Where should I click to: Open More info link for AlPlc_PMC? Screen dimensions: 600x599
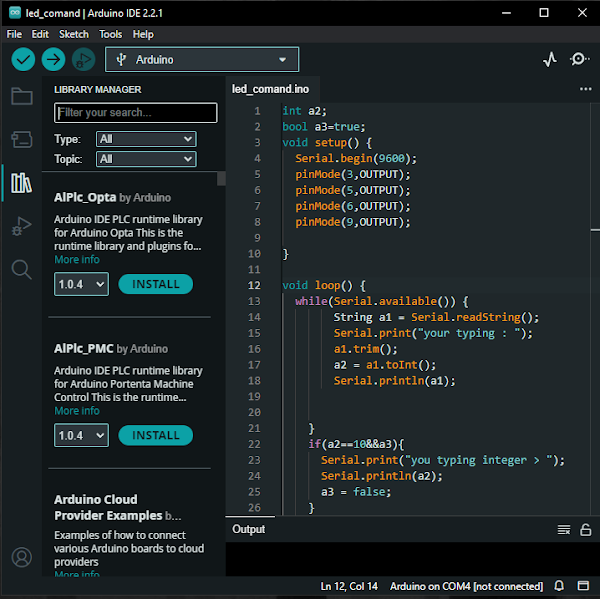click(77, 411)
